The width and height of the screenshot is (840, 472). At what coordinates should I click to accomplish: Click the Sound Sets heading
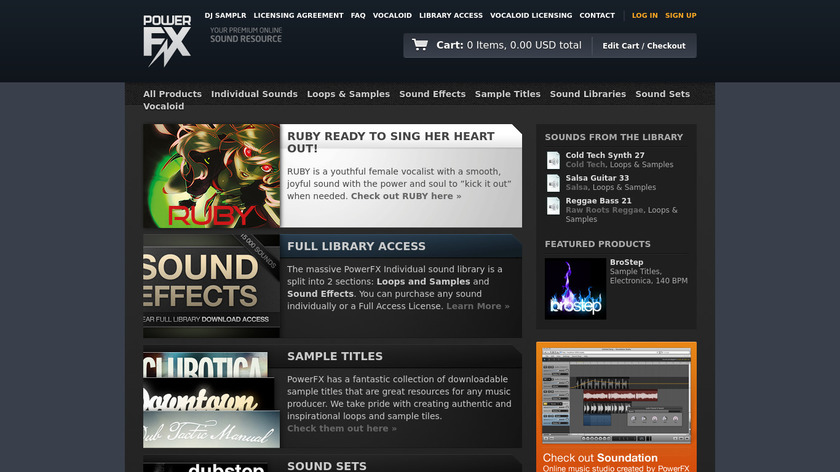point(327,466)
